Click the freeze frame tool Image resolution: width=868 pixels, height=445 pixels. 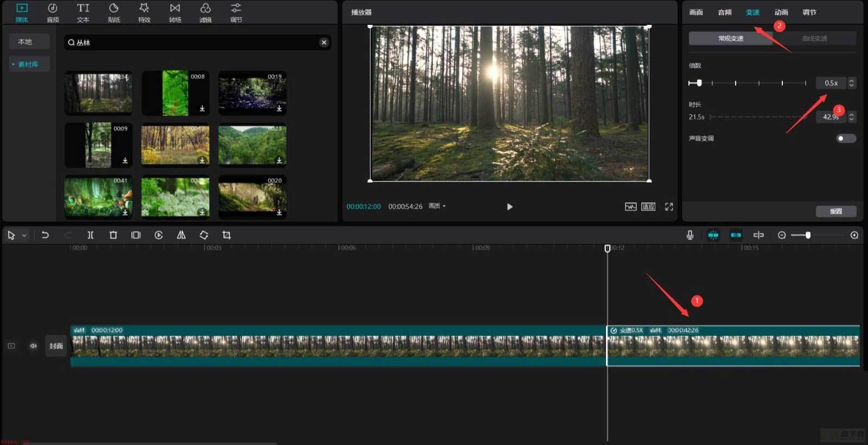point(136,235)
